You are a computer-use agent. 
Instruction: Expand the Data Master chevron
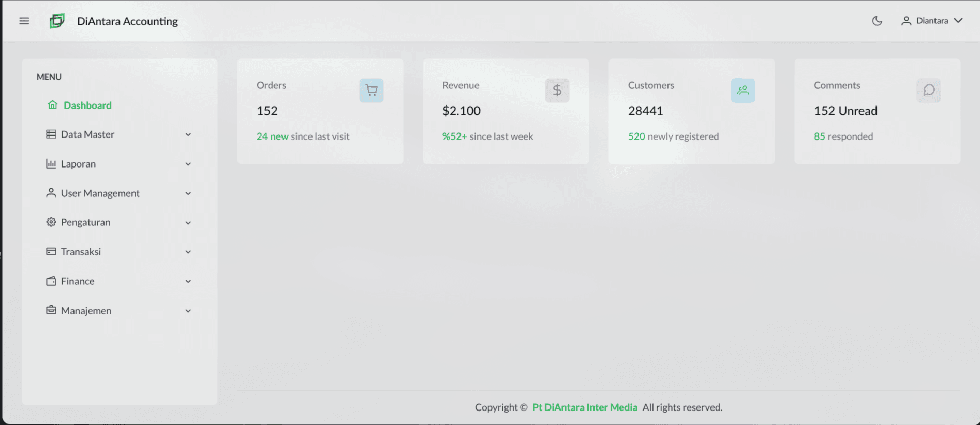coord(188,134)
